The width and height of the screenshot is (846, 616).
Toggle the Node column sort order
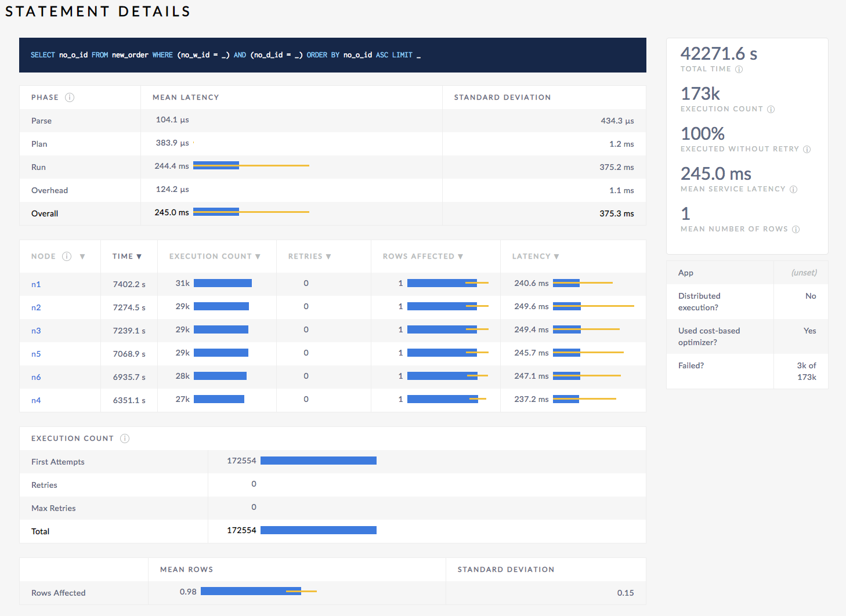tap(82, 256)
